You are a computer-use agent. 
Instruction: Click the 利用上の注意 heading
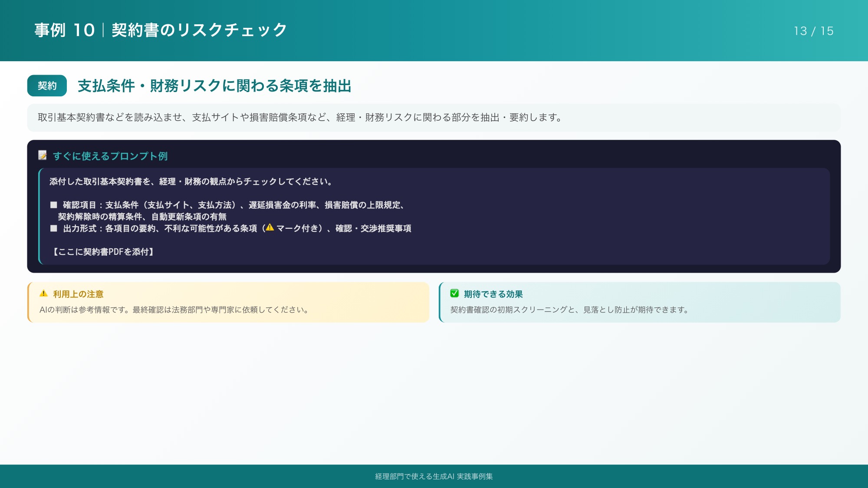[78, 294]
